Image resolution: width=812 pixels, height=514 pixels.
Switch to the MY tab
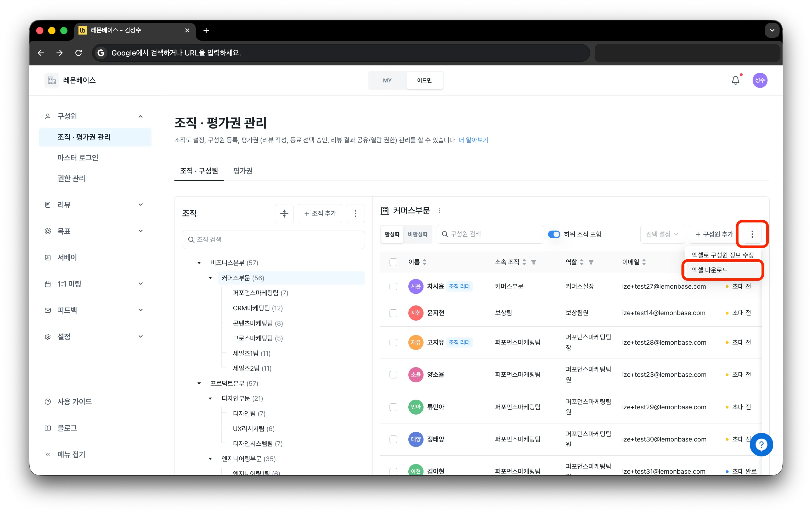tap(387, 80)
